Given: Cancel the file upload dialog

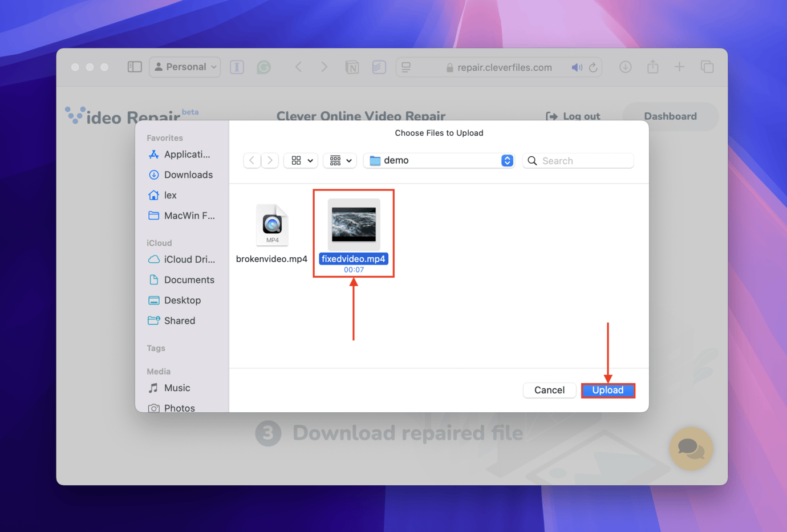Looking at the screenshot, I should coord(549,390).
